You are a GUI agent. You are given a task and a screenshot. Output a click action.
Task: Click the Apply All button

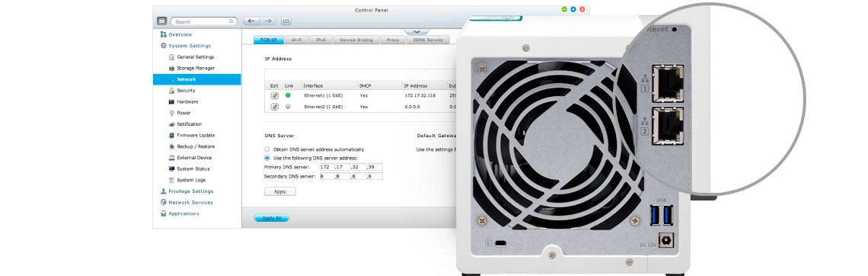(271, 218)
